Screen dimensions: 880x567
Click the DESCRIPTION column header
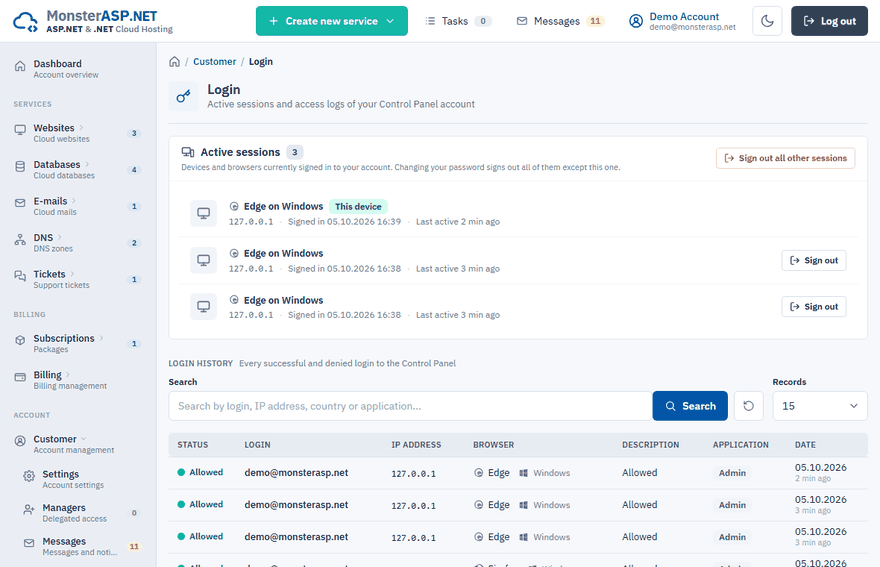click(650, 445)
